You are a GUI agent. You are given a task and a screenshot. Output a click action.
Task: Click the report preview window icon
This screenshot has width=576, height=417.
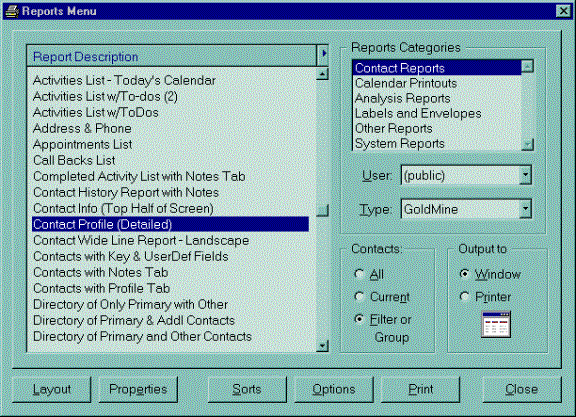point(496,324)
